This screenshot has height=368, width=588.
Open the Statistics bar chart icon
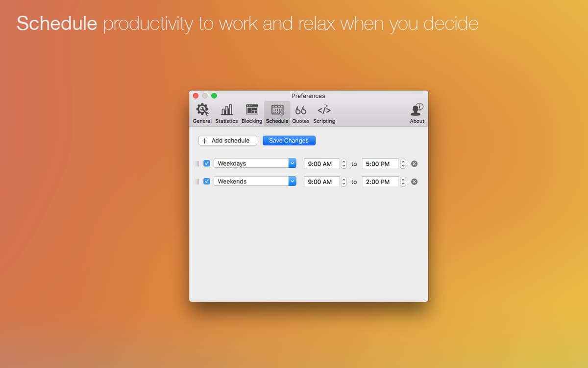point(226,110)
